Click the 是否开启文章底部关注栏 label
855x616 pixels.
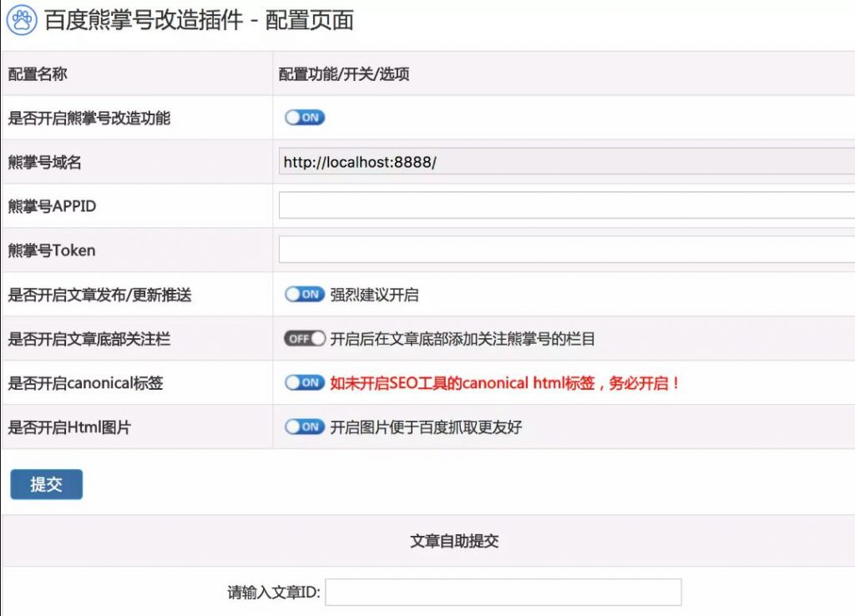coord(89,339)
